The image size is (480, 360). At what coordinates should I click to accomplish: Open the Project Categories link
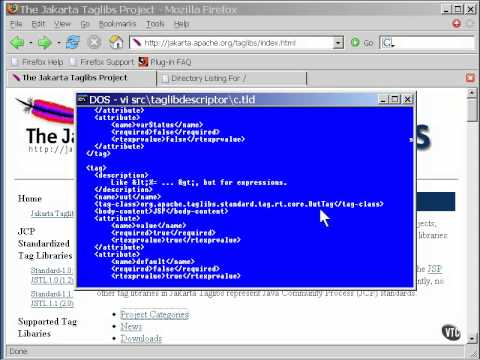[155, 315]
